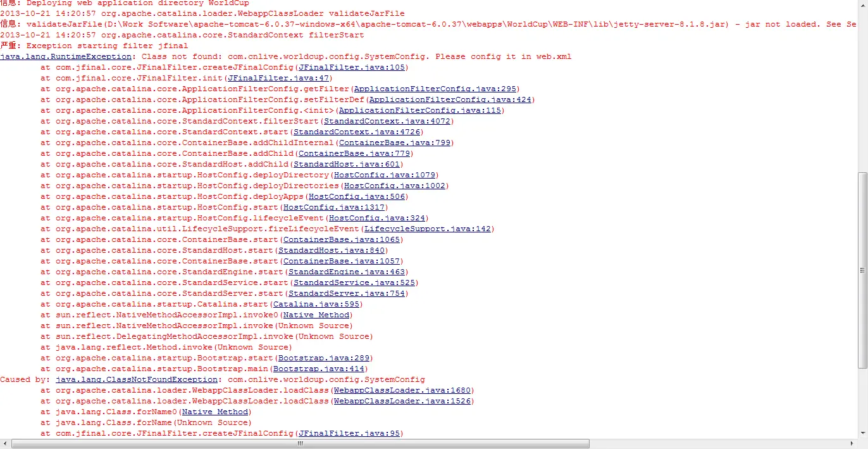Select the 'Caused by:' text
This screenshot has width=868, height=449.
click(x=25, y=379)
